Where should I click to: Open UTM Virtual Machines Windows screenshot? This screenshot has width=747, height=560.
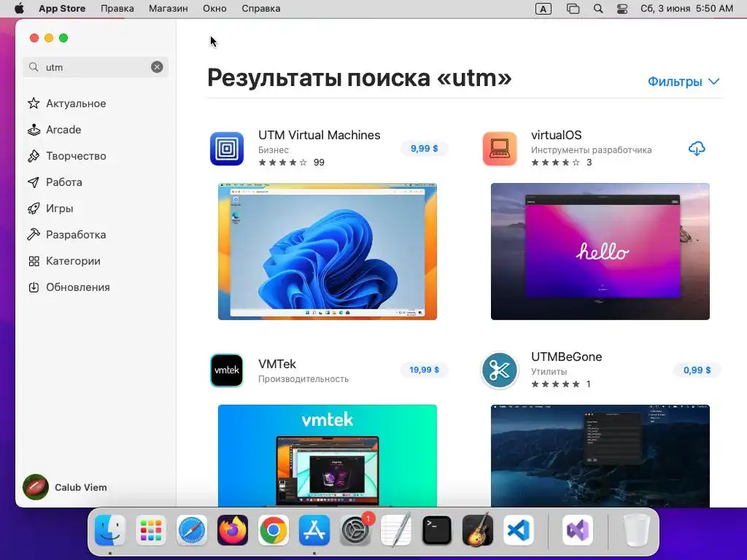click(x=328, y=252)
